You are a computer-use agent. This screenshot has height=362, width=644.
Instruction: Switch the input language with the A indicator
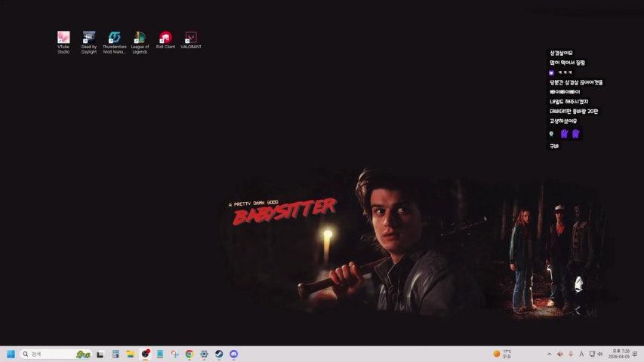click(x=581, y=354)
